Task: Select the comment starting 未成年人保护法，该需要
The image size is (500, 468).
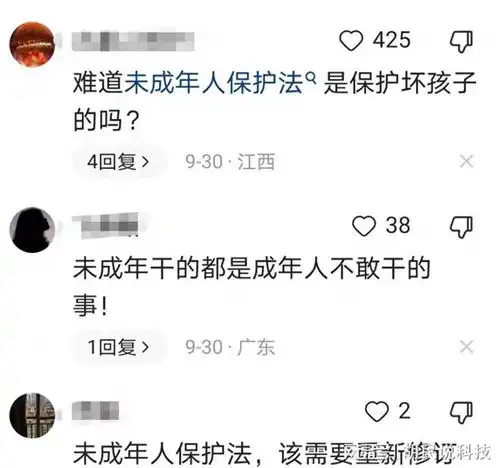Action: pyautogui.click(x=265, y=454)
